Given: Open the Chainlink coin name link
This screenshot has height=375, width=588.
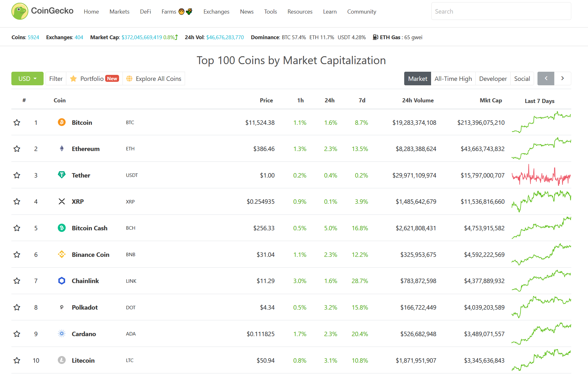Looking at the screenshot, I should (x=85, y=281).
